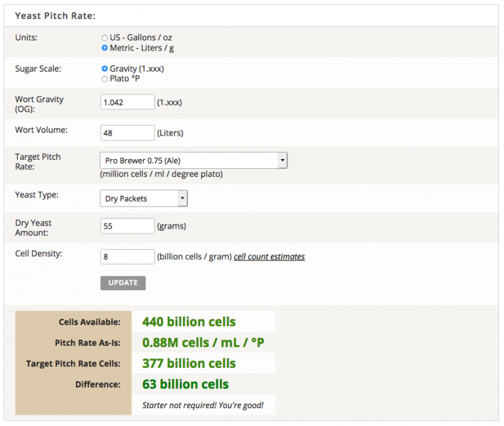Click the Pitch Rate As-Is result
This screenshot has width=504, height=426.
[x=203, y=342]
